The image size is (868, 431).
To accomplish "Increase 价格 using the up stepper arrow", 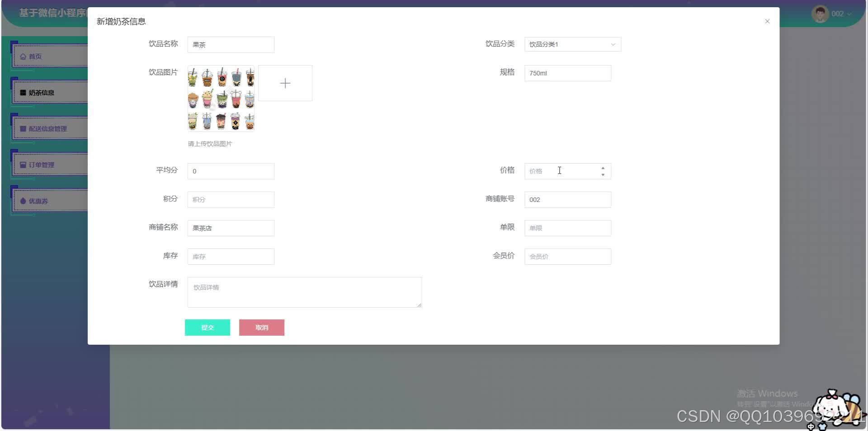I will pyautogui.click(x=603, y=168).
